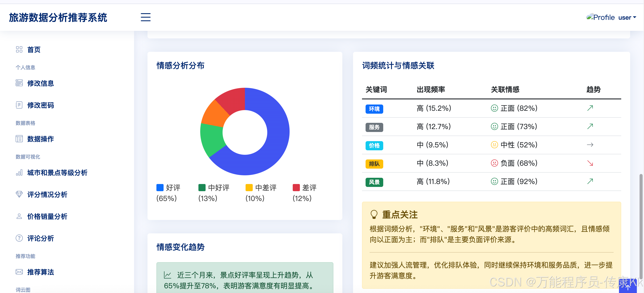
Task: Click the bar chart icon for 城市和景点等级分析
Action: click(19, 172)
